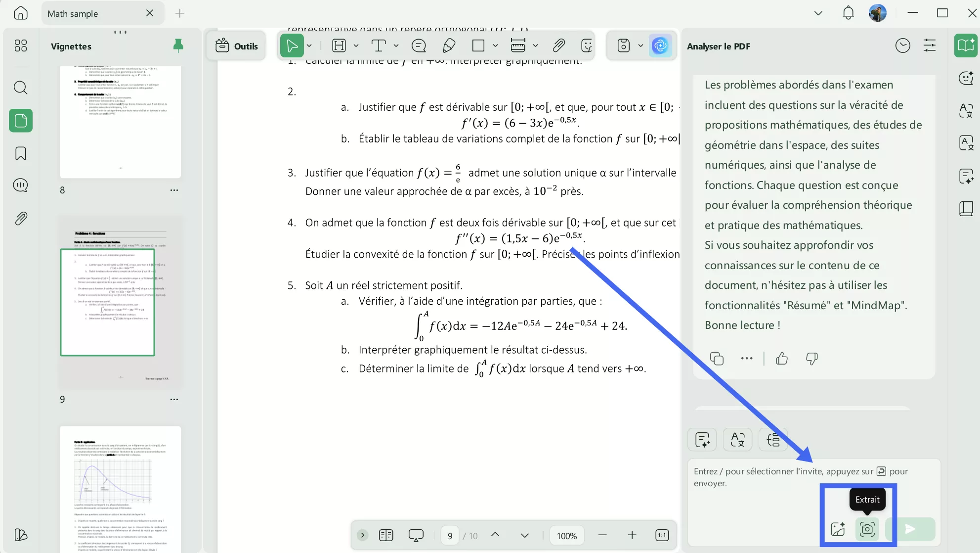This screenshot has height=553, width=980.
Task: Open the paperclip attachment tool
Action: (559, 46)
